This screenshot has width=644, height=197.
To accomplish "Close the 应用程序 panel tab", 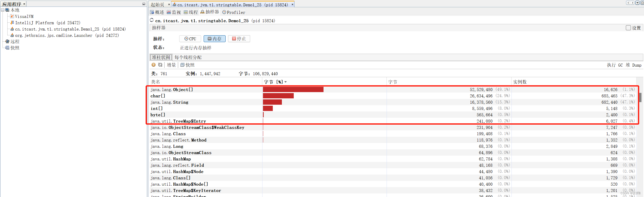I will pyautogui.click(x=24, y=4).
